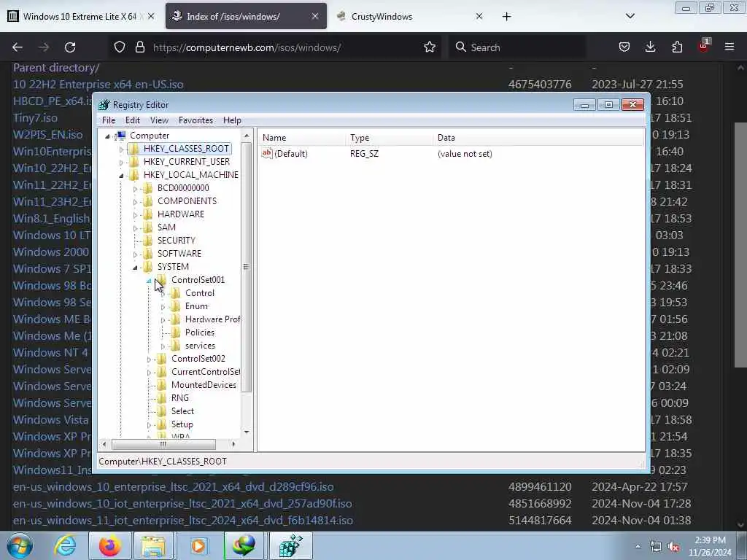Open the W2PIS_EN.iso link
Screen dimensions: 747x560
(x=47, y=134)
